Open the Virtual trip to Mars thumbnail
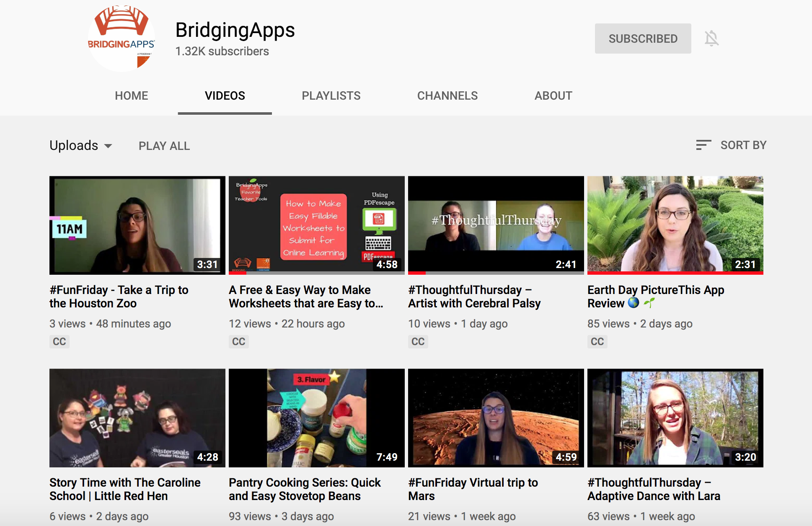Screen dimensions: 812x526 tap(496, 418)
